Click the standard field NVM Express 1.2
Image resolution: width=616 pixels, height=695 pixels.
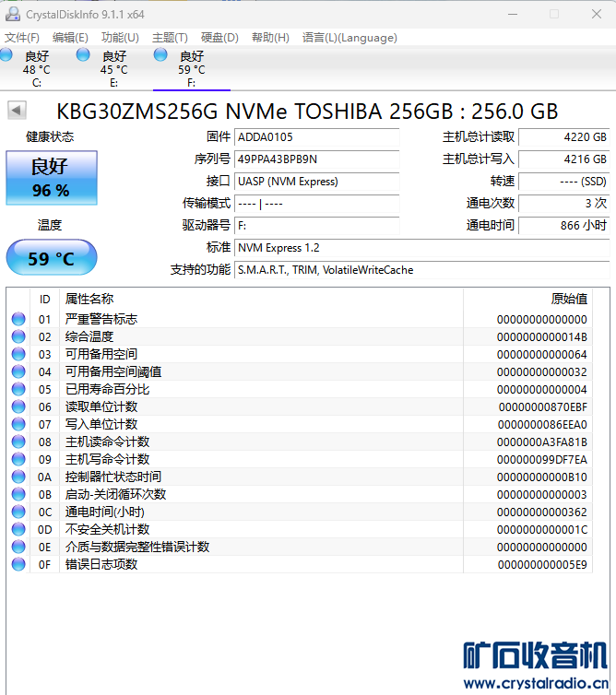pyautogui.click(x=421, y=248)
